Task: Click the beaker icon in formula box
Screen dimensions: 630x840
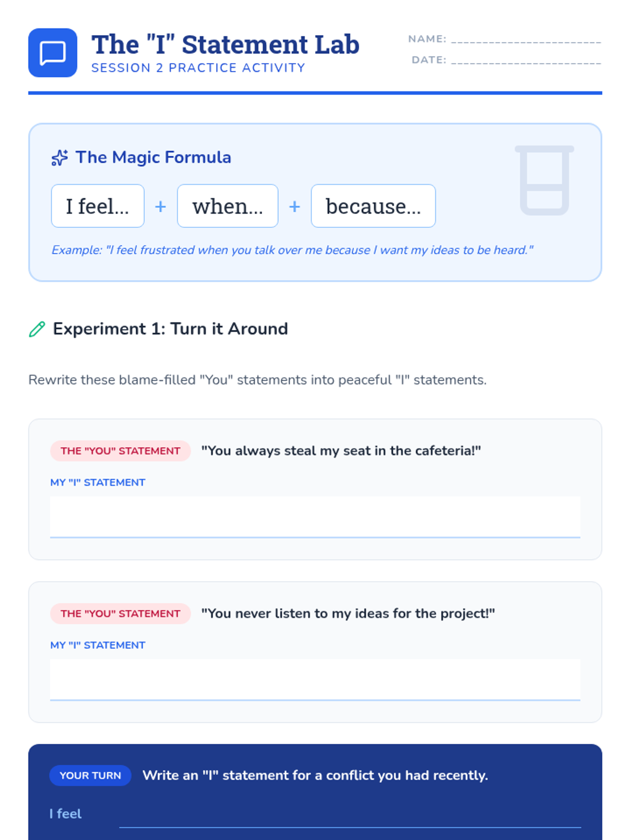Action: click(x=544, y=181)
